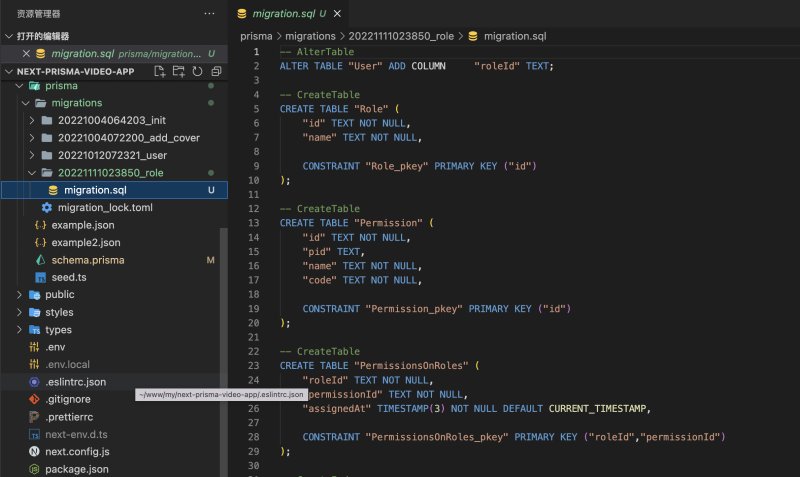Expand the 20221004064203_init folder
Viewport: 800px width, 477px height.
(x=32, y=120)
